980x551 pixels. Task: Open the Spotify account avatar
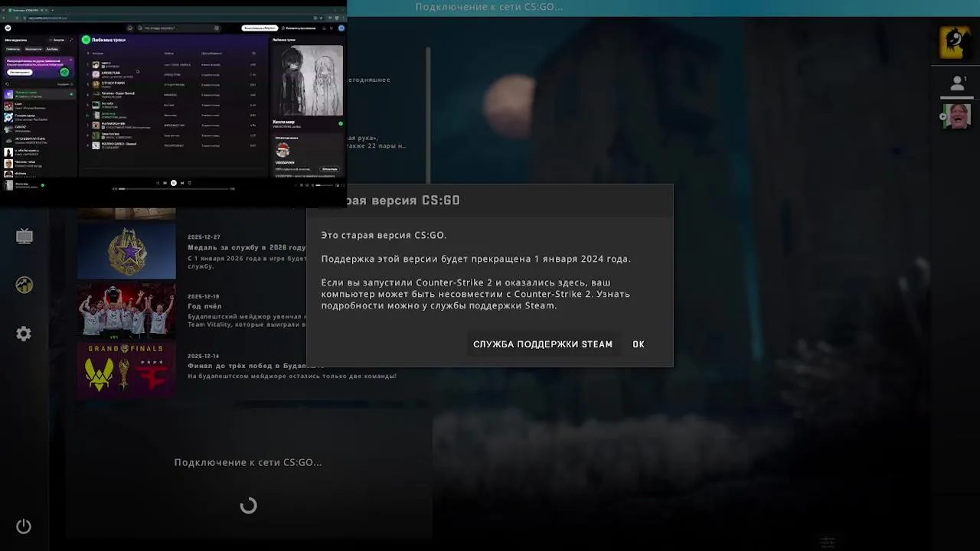pyautogui.click(x=341, y=28)
